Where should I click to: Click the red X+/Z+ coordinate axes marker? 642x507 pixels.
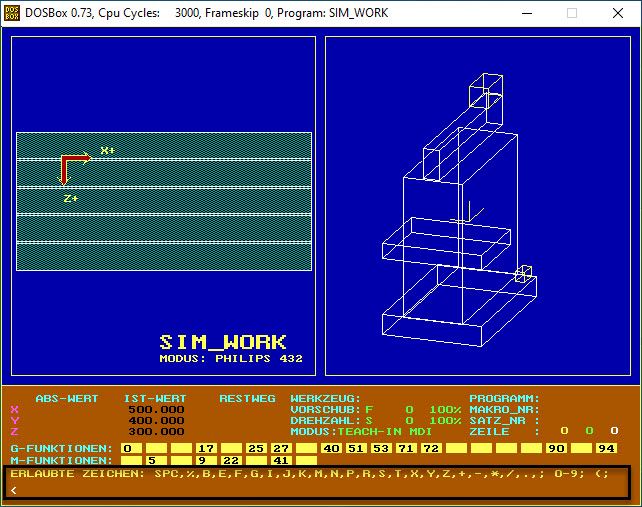click(75, 169)
